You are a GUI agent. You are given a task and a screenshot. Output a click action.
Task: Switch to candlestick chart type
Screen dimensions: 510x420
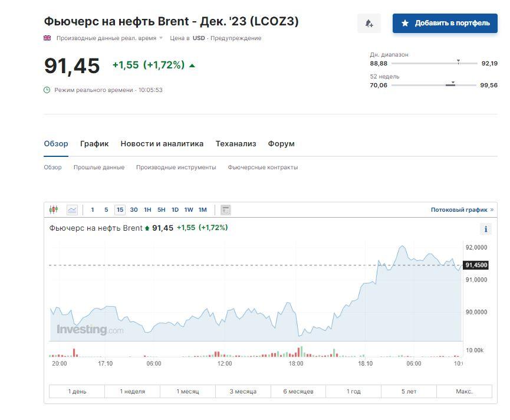(54, 210)
